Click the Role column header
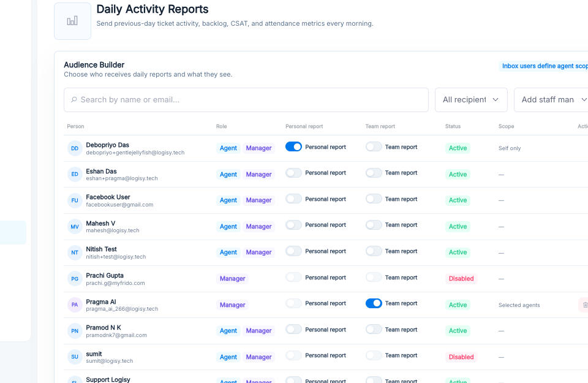The image size is (588, 383). [x=221, y=126]
